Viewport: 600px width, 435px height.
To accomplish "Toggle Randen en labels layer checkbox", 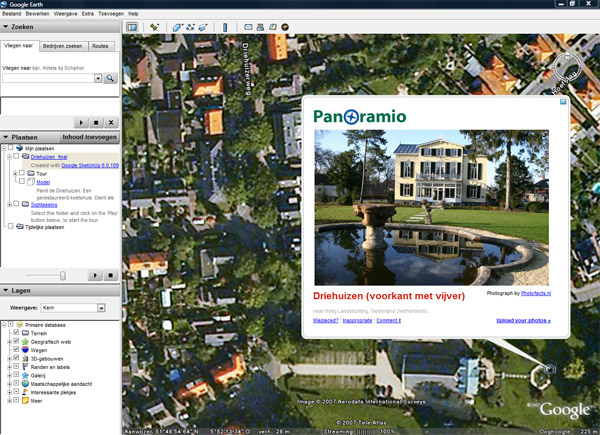I will (x=16, y=366).
